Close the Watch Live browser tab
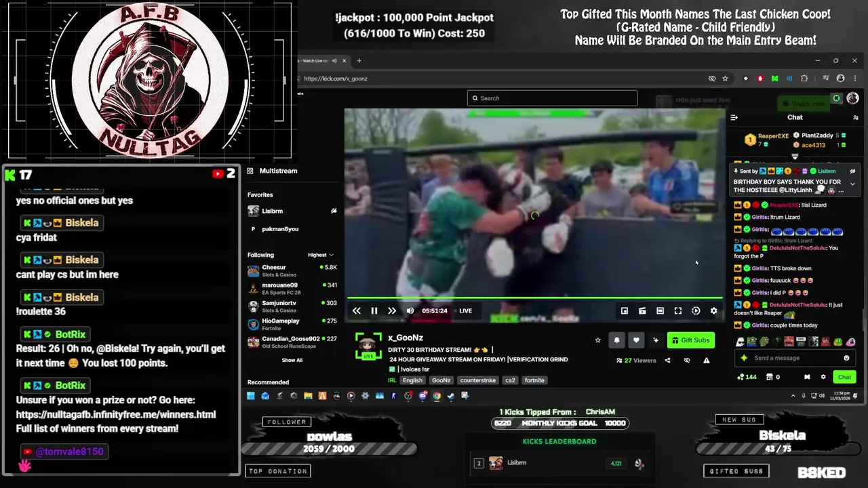 (344, 61)
